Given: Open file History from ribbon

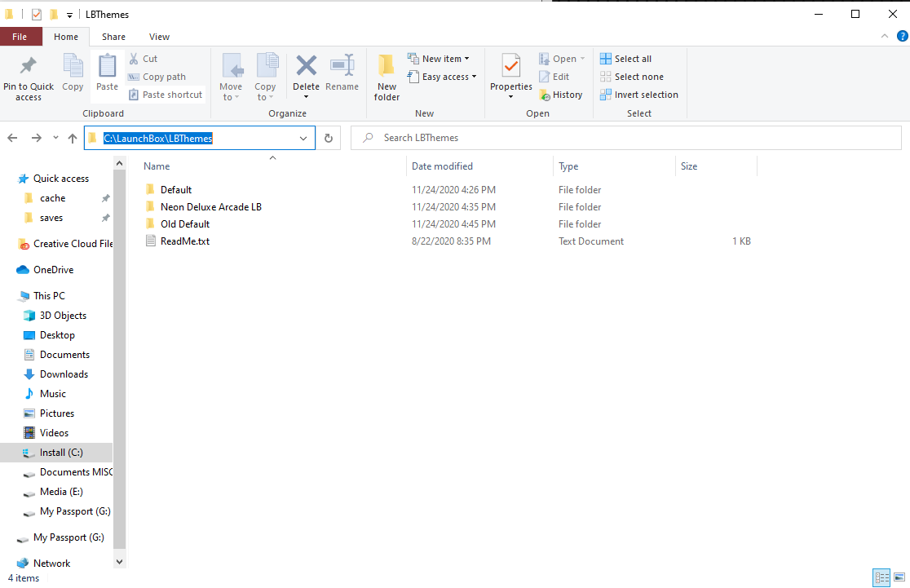Looking at the screenshot, I should [x=561, y=95].
